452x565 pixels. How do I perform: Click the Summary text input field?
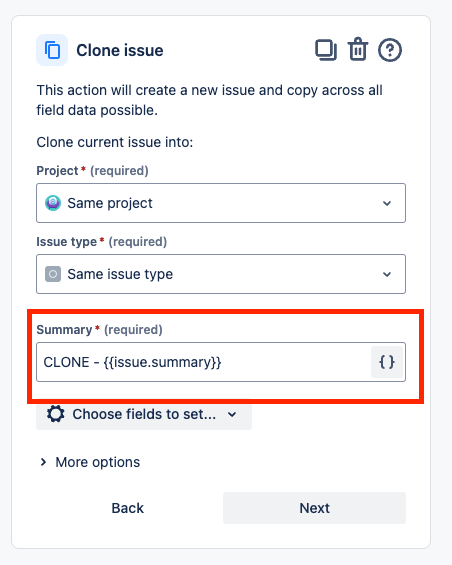204,362
